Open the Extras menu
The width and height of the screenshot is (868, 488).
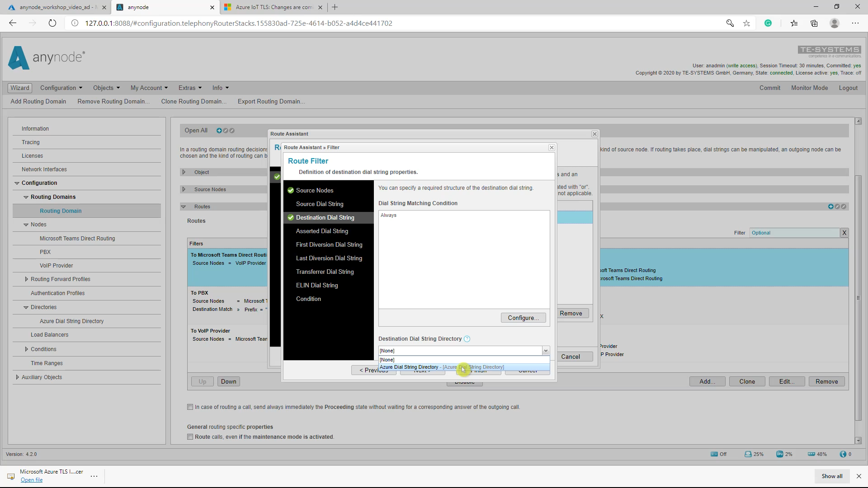[x=190, y=88]
